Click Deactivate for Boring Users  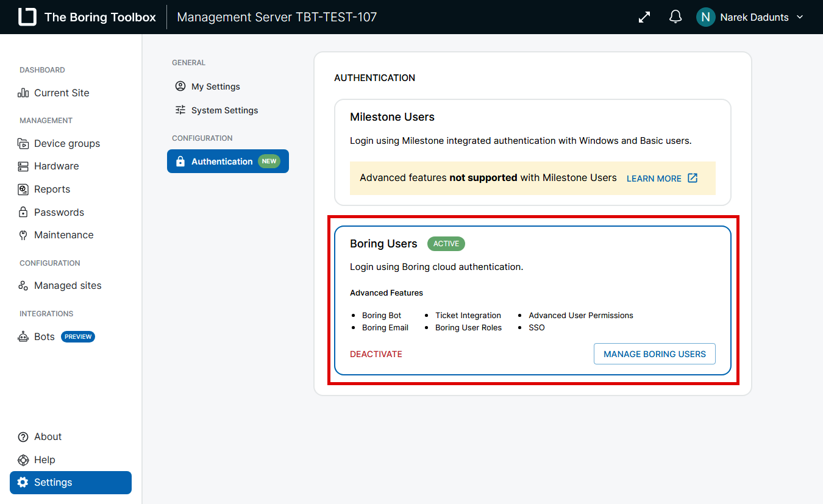[376, 354]
